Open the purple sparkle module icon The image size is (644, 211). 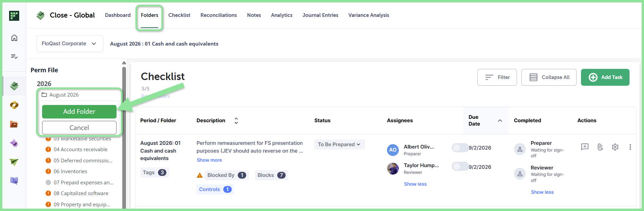14,143
